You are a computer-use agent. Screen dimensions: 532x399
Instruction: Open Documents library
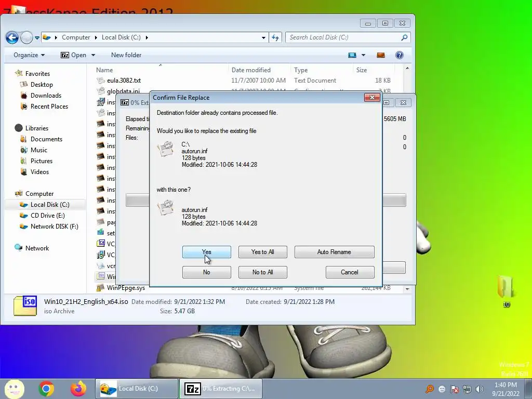pos(46,139)
